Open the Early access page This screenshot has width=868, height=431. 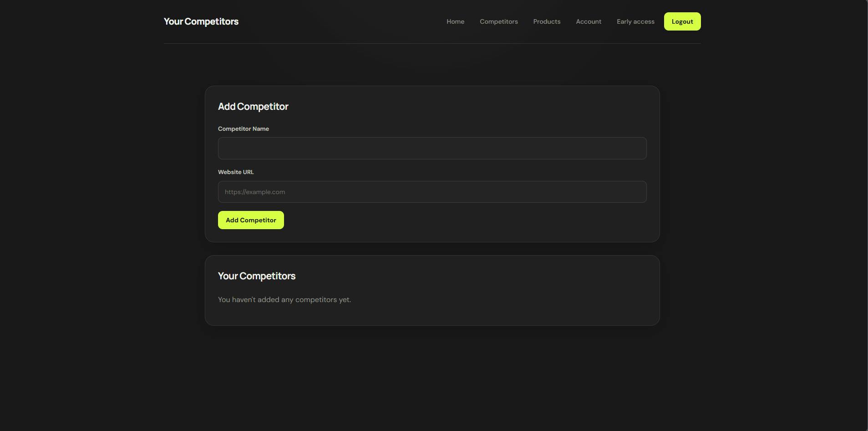point(635,21)
